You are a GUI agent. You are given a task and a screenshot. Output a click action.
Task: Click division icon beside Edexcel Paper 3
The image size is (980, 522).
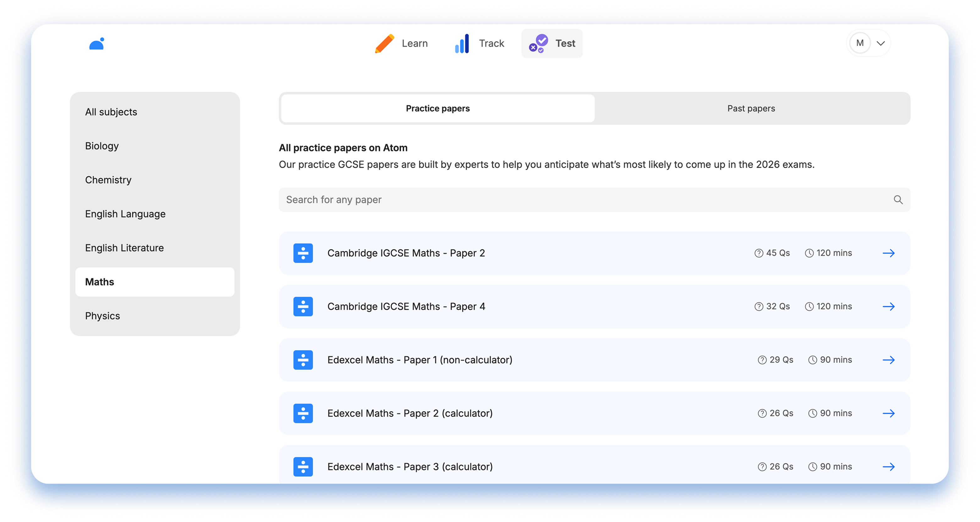(x=303, y=466)
